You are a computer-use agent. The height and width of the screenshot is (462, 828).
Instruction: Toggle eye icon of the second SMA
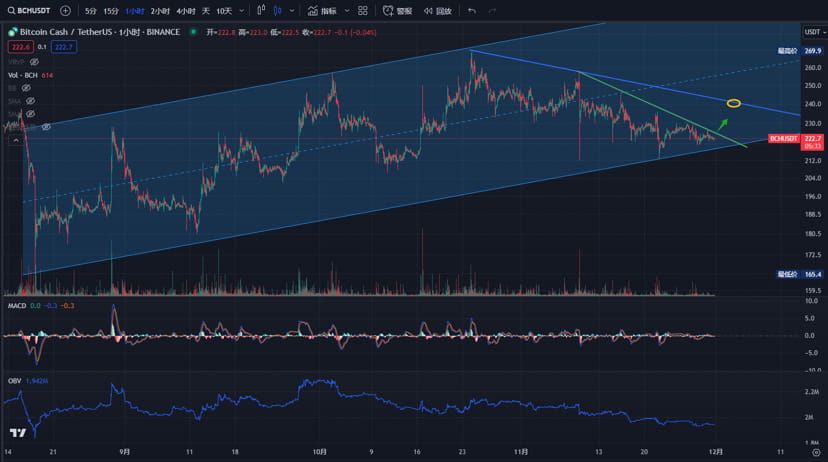pos(31,114)
